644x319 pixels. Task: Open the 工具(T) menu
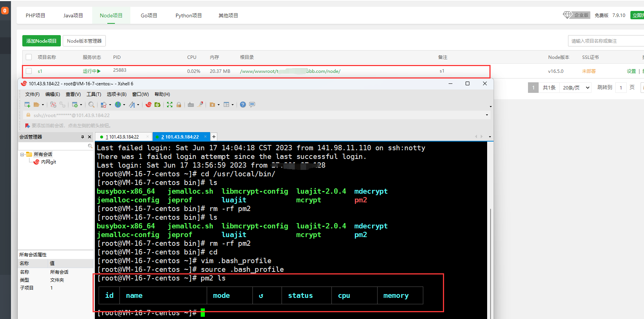[x=94, y=94]
